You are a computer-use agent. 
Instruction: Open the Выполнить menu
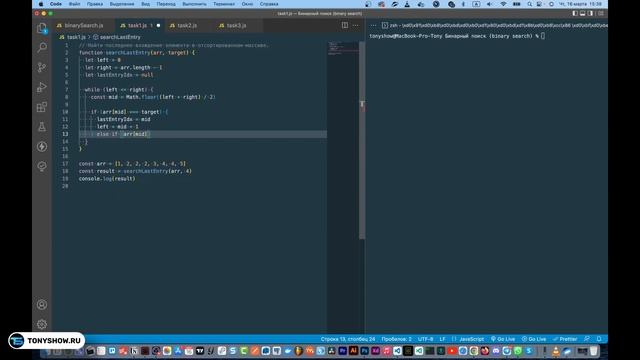194,4
